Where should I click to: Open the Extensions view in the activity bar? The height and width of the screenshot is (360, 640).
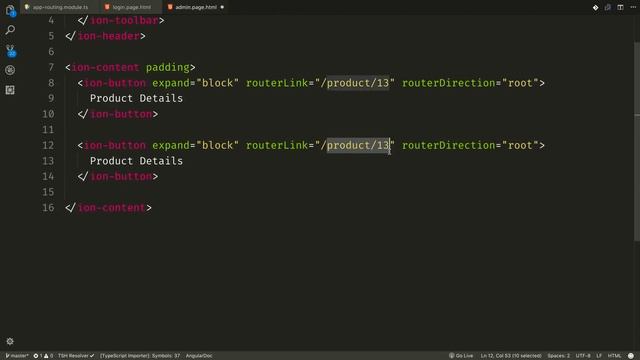click(x=10, y=90)
